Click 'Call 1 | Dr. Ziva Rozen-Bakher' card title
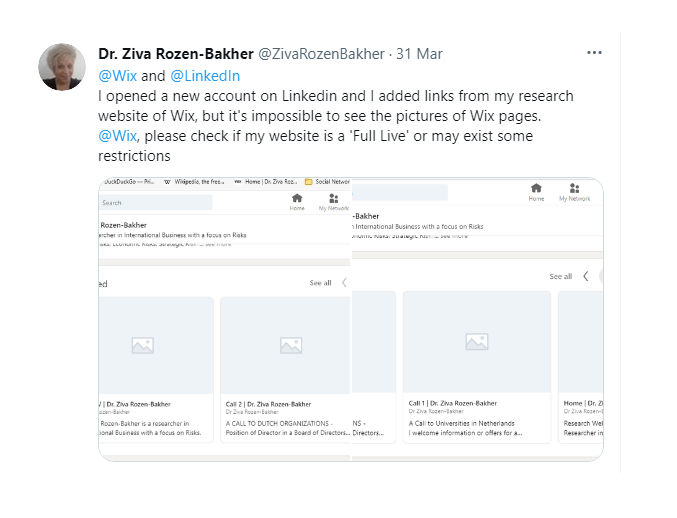The width and height of the screenshot is (677, 518). pyautogui.click(x=452, y=403)
